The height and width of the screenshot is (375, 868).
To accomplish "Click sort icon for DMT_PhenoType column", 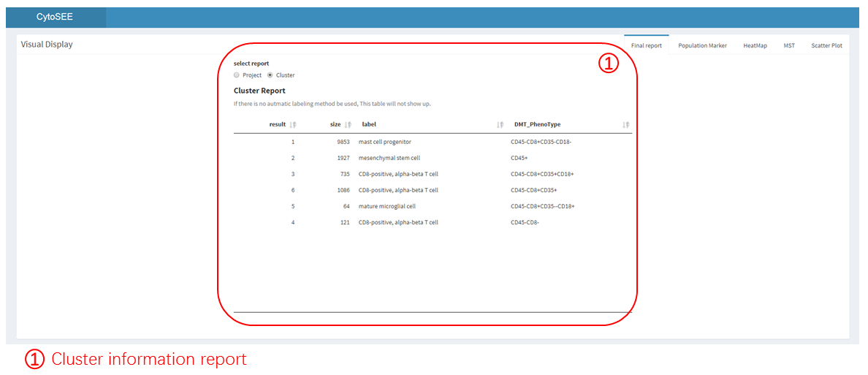I will click(625, 124).
